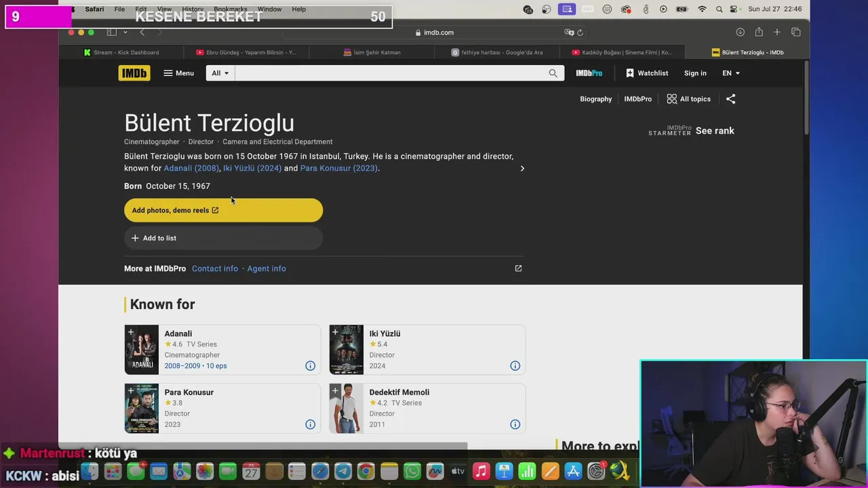Show Safari downloads
Image resolution: width=868 pixels, height=488 pixels.
[740, 32]
